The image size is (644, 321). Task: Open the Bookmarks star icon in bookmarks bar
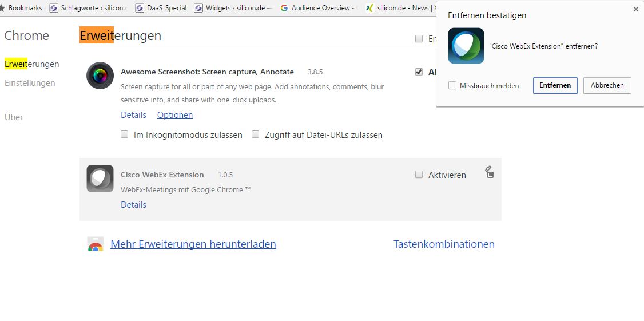click(x=2, y=8)
